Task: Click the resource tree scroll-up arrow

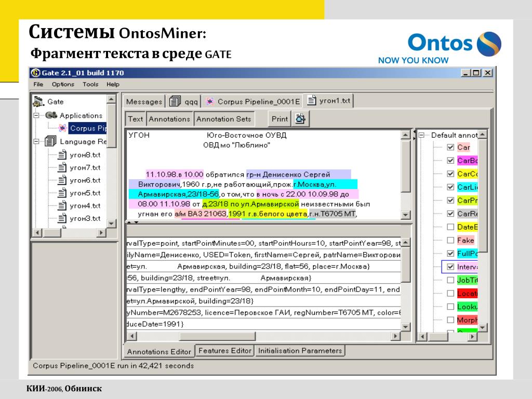Action: click(x=111, y=99)
